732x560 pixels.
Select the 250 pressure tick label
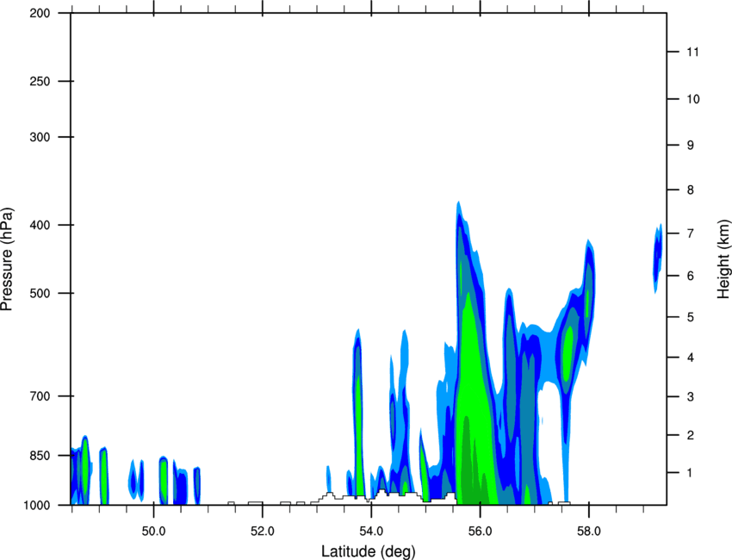pyautogui.click(x=40, y=81)
